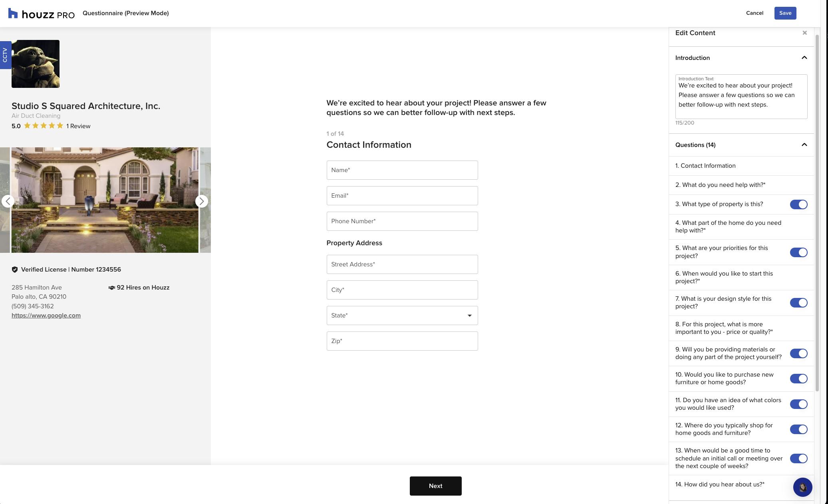Turn off the design style question toggle

(x=798, y=303)
